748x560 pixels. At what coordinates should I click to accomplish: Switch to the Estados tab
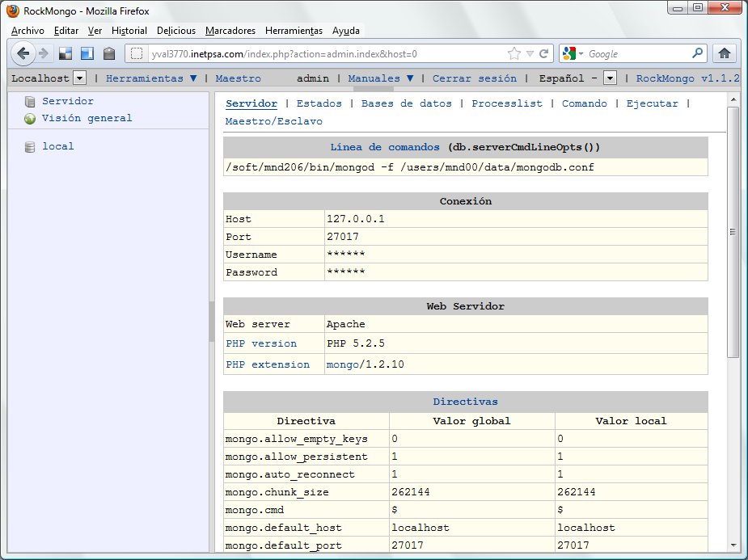coord(319,103)
